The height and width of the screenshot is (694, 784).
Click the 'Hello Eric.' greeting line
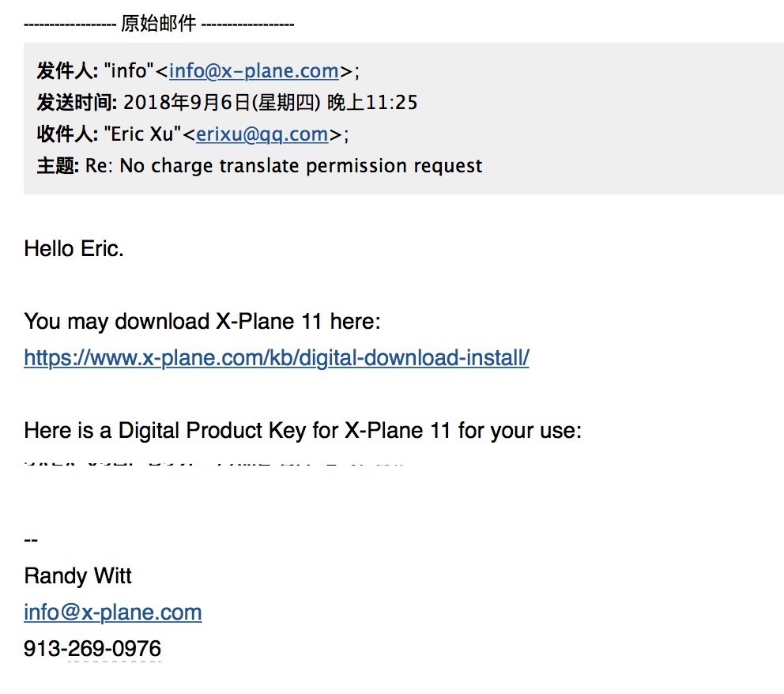[74, 248]
